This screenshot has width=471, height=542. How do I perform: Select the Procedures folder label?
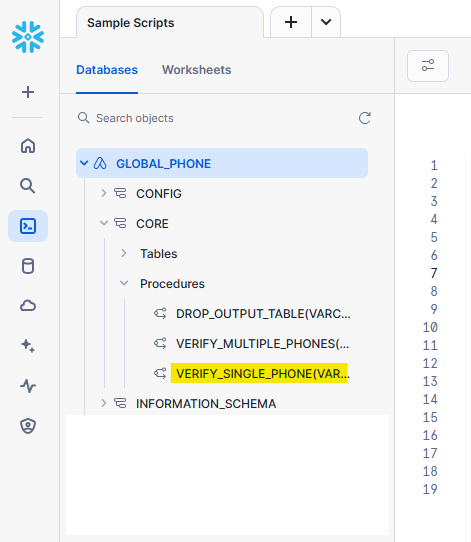click(x=172, y=284)
